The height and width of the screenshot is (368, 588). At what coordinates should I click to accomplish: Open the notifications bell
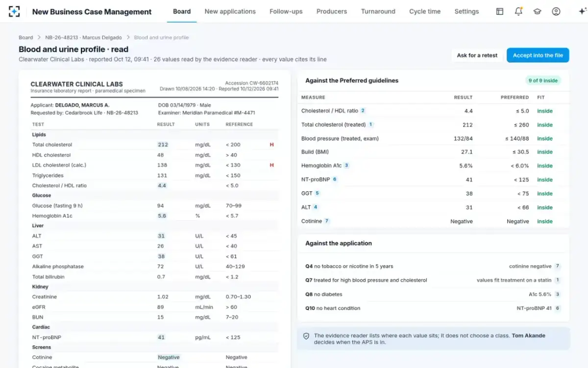(x=518, y=11)
